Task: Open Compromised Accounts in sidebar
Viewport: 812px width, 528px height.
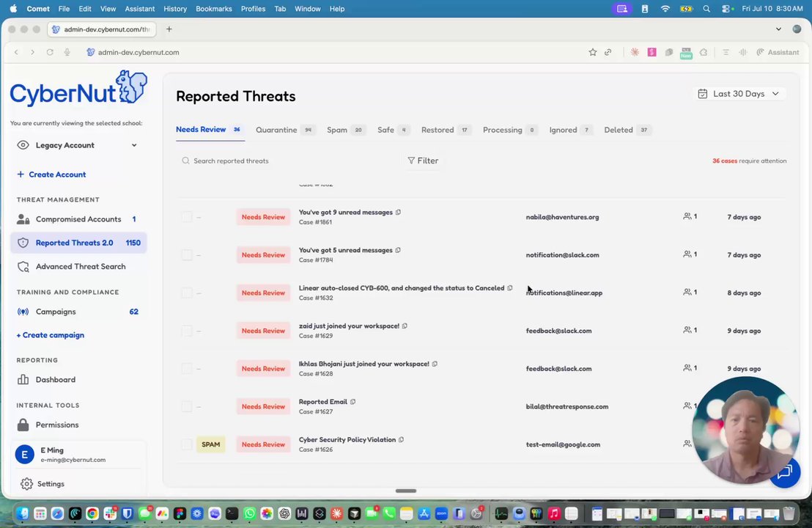Action: click(x=78, y=219)
